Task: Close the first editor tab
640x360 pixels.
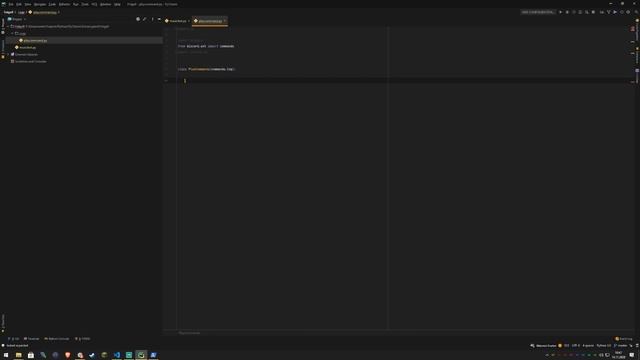Action: [189, 21]
